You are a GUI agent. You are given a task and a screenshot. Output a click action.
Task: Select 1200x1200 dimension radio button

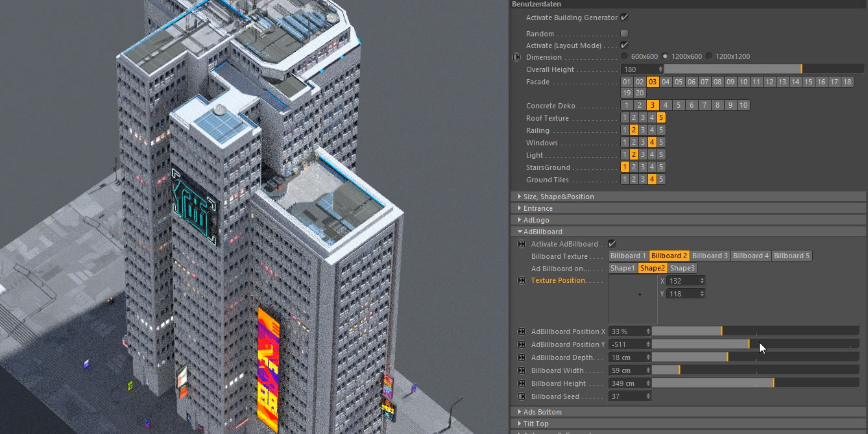point(709,56)
